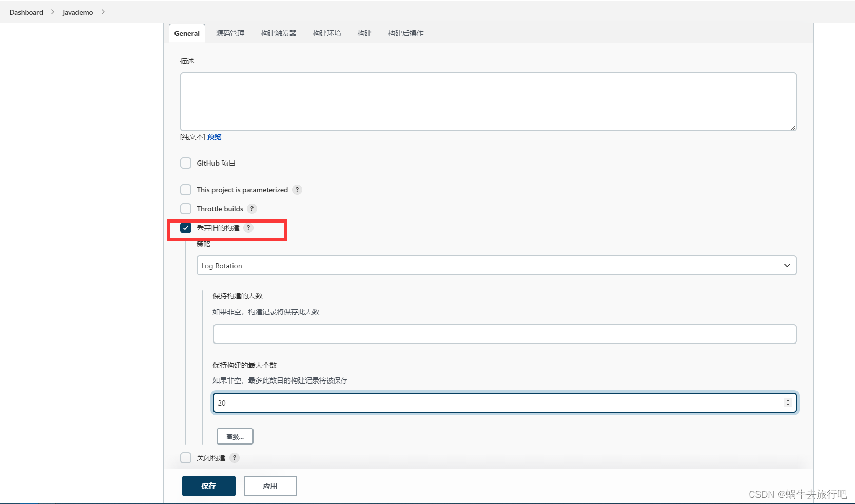
Task: Expand breadcrumb chevron after Dashboard
Action: click(52, 12)
